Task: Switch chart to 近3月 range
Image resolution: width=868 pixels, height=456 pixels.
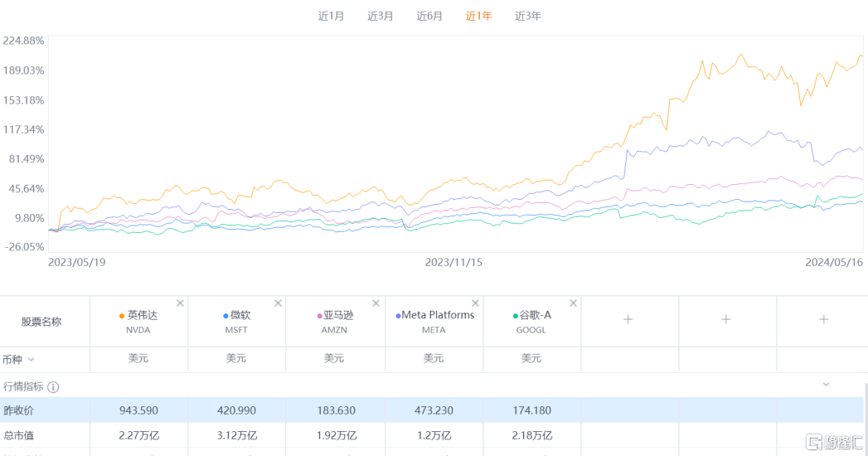Action: [381, 16]
